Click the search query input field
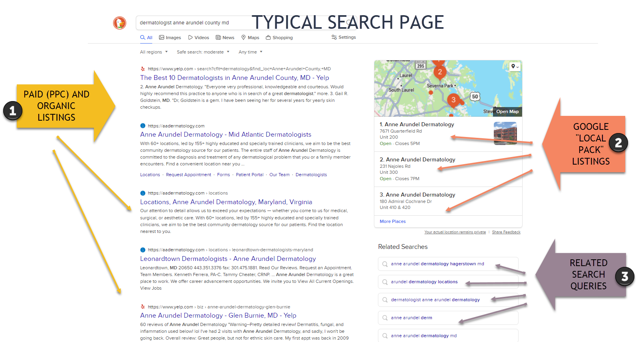 [192, 23]
